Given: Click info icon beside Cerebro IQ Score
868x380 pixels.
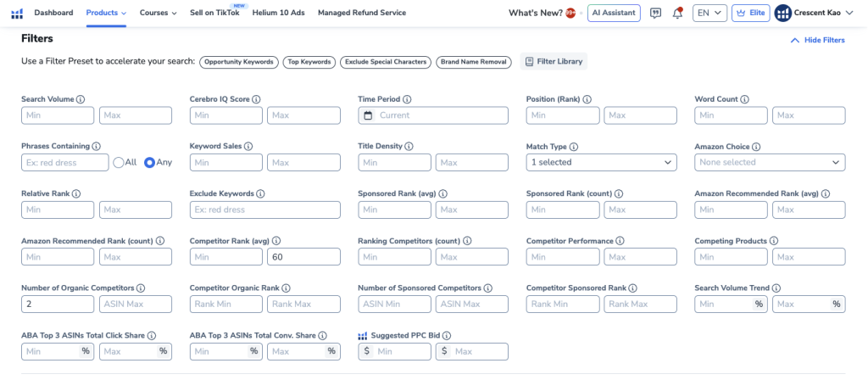Looking at the screenshot, I should coord(256,99).
